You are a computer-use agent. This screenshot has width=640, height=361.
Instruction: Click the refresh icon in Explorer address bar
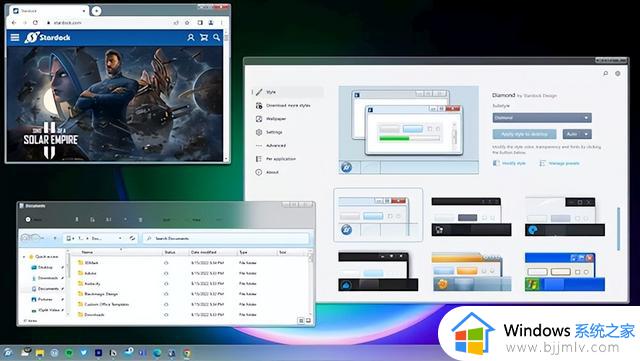pos(132,238)
